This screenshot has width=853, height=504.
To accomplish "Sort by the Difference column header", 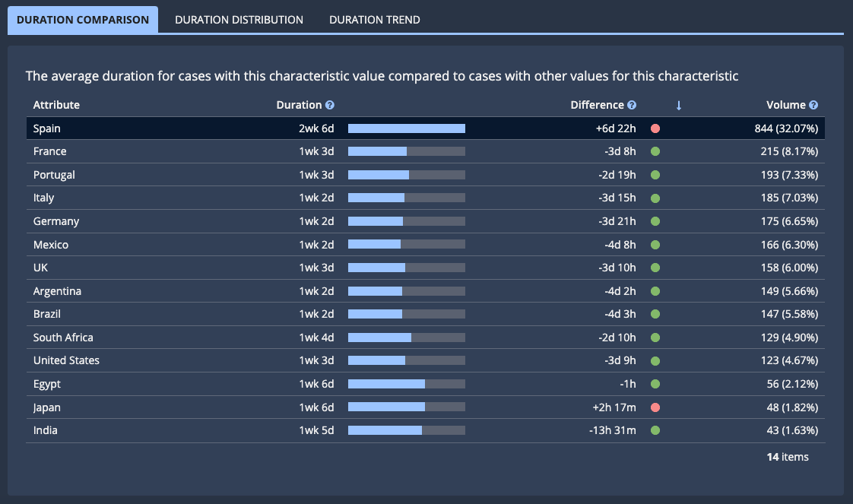I will click(x=597, y=105).
